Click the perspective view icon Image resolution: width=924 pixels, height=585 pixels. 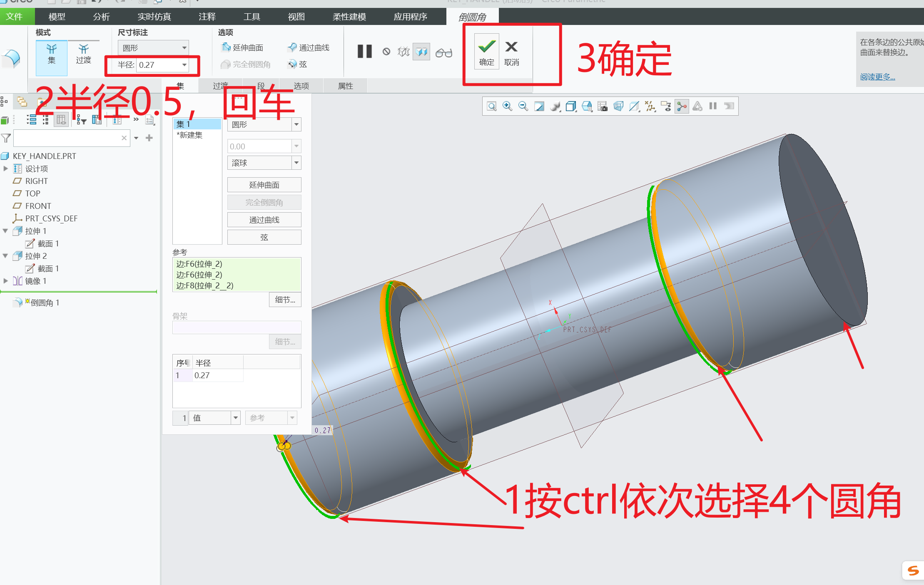[618, 106]
